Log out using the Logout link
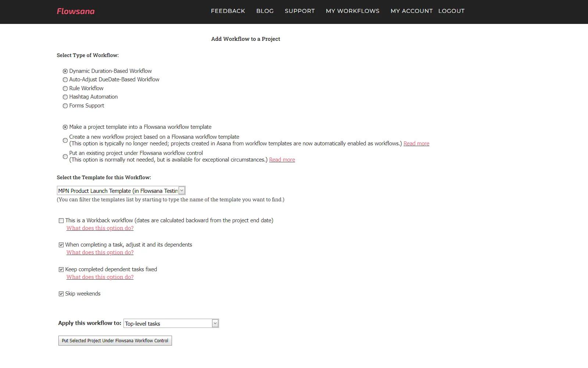The height and width of the screenshot is (368, 588). tap(451, 11)
